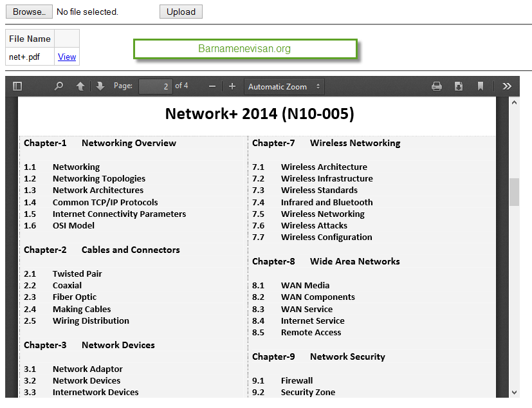Click 'Network Adaptor' entry
This screenshot has height=408, width=532.
(x=87, y=369)
